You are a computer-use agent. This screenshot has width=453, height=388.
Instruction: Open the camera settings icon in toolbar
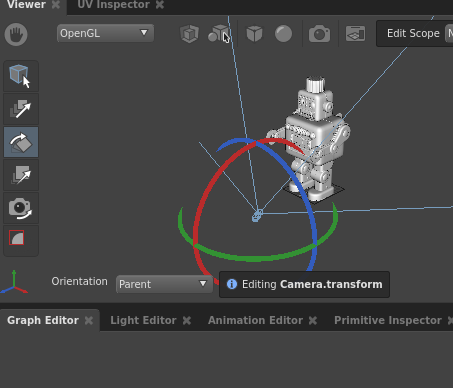click(x=319, y=34)
